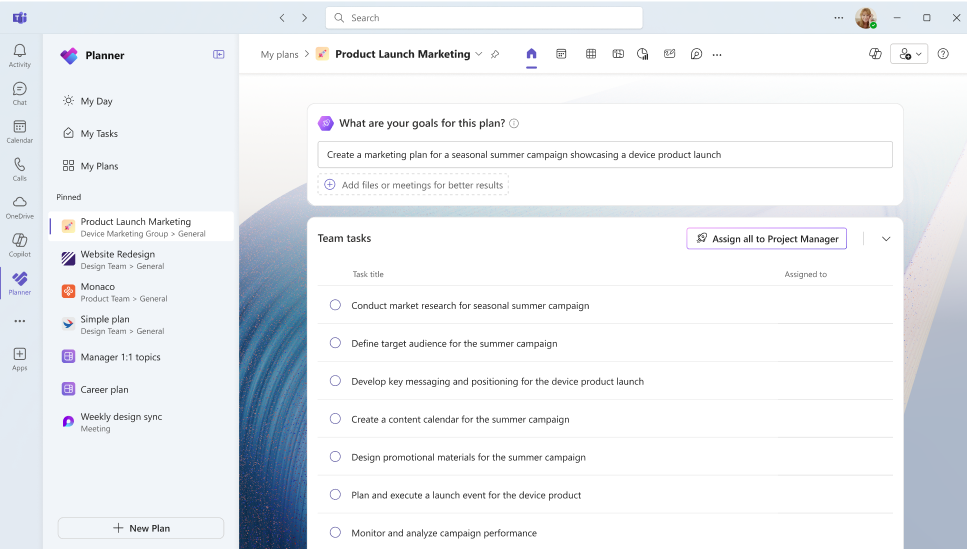Open Calendar in the Teams rail
Screen dimensions: 967x549
(20, 131)
